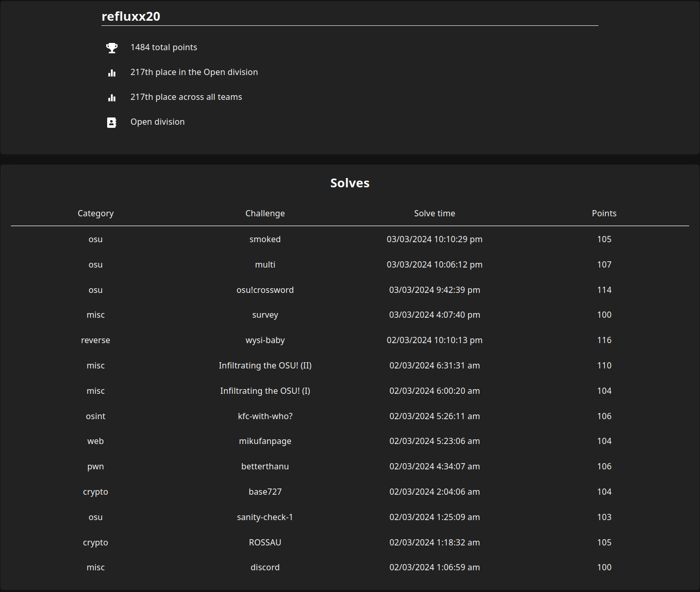The image size is (700, 592).
Task: Select the wysi-baby challenge name
Action: coord(265,340)
